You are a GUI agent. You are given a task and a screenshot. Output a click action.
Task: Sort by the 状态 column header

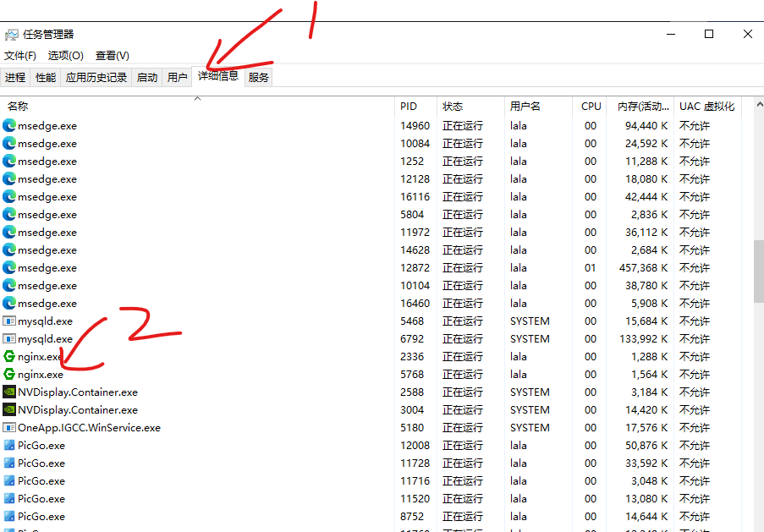point(470,106)
